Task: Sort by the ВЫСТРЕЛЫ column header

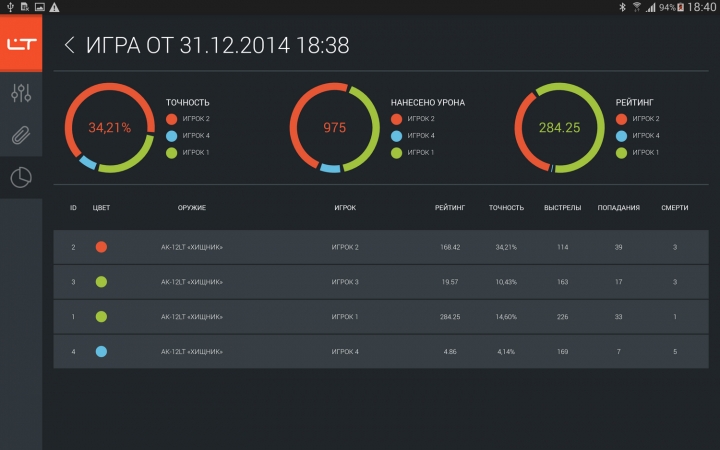Action: click(562, 208)
